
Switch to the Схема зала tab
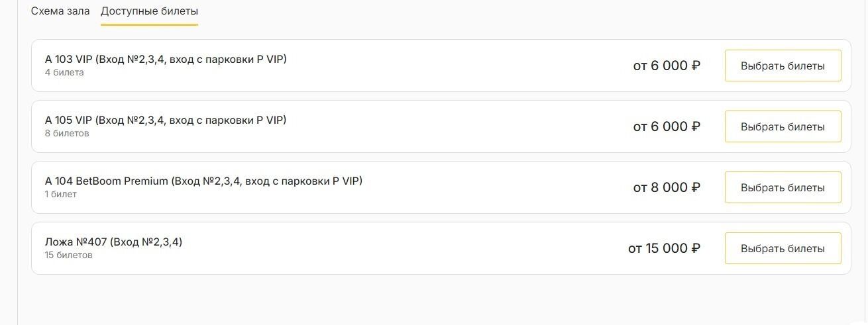[x=60, y=11]
